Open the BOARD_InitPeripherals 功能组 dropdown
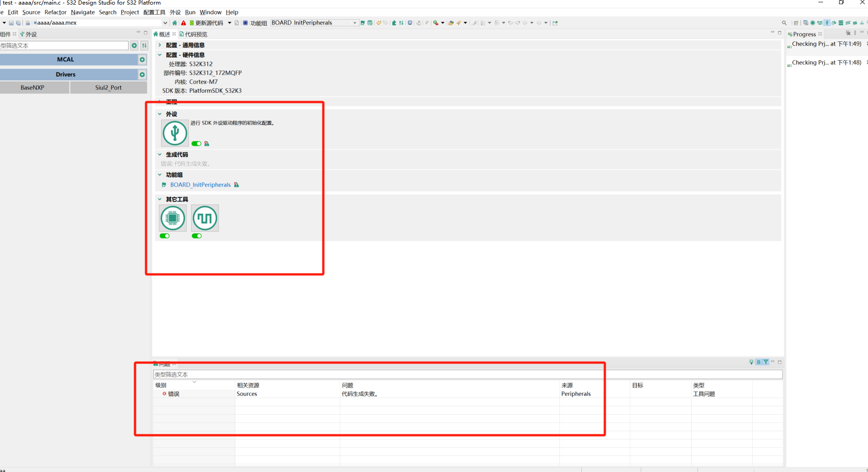 (x=354, y=22)
